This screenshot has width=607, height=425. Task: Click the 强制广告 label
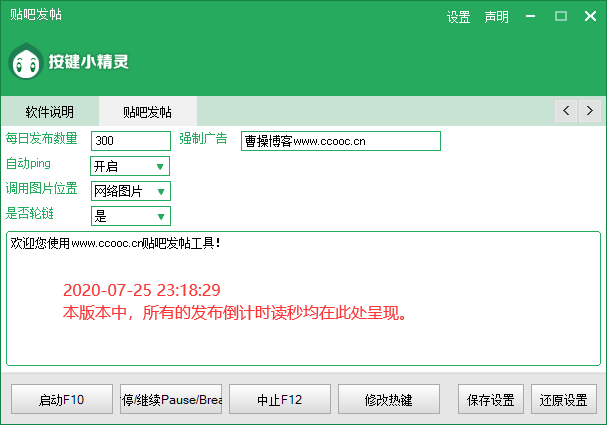coord(203,138)
